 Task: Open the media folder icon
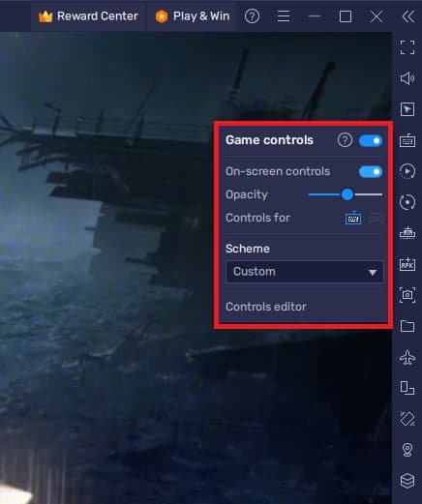(407, 326)
